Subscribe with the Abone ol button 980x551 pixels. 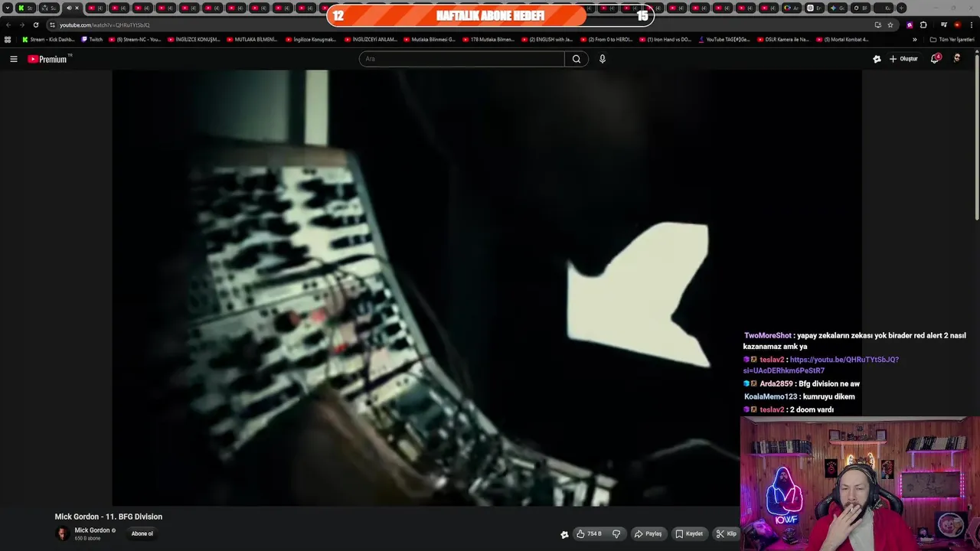click(x=142, y=533)
